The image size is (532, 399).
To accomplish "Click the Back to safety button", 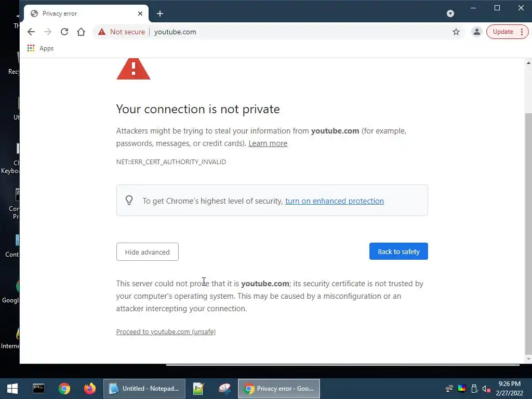I will 398,251.
